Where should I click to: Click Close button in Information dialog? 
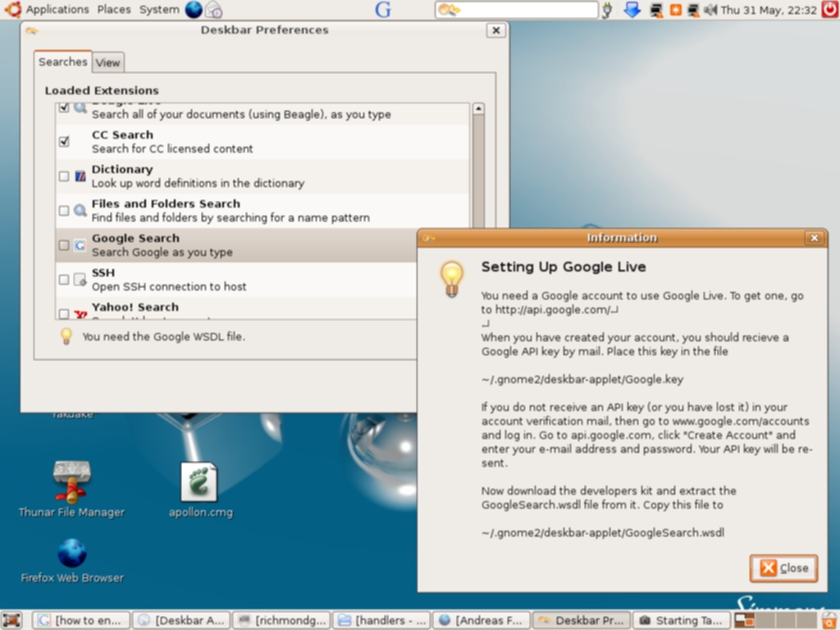click(783, 568)
